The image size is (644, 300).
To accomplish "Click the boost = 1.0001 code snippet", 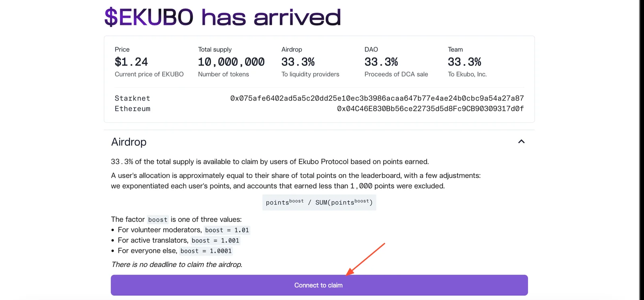I will click(x=206, y=251).
